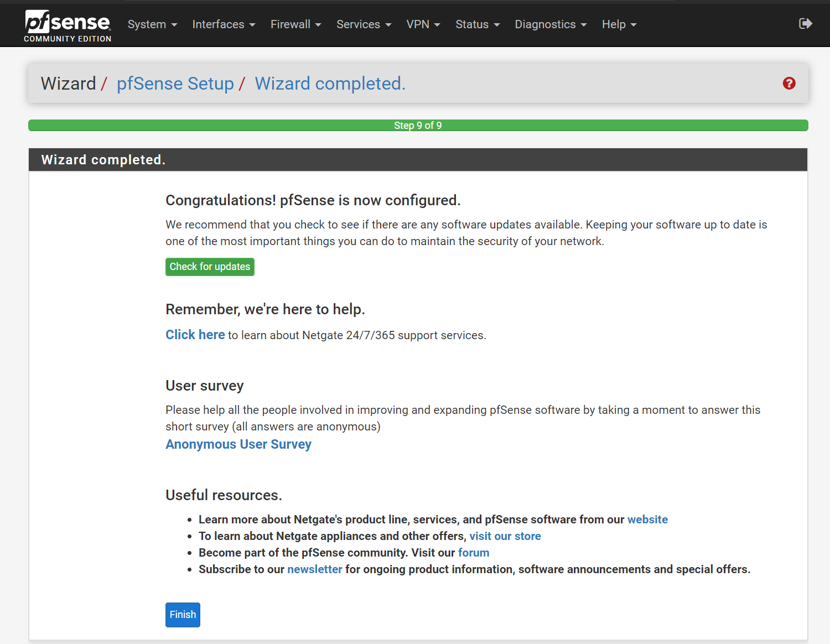The image size is (830, 644).
Task: Open the VPN dropdown menu
Action: pyautogui.click(x=423, y=24)
